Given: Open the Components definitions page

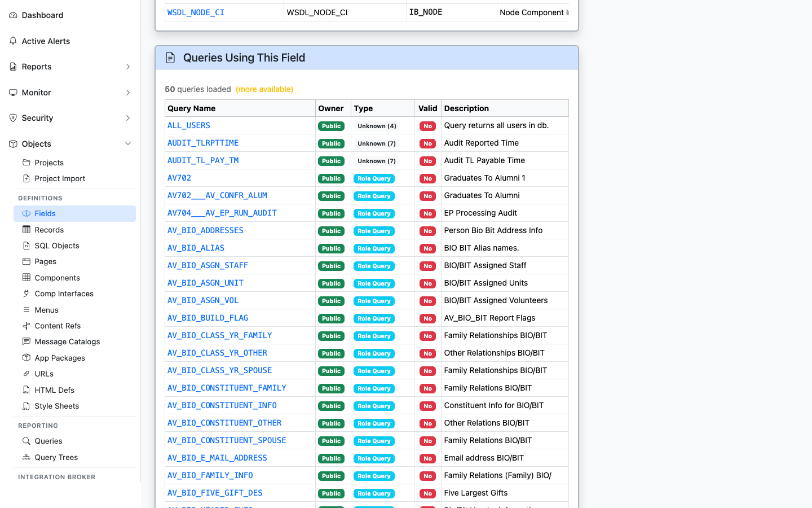Looking at the screenshot, I should 74,278.
